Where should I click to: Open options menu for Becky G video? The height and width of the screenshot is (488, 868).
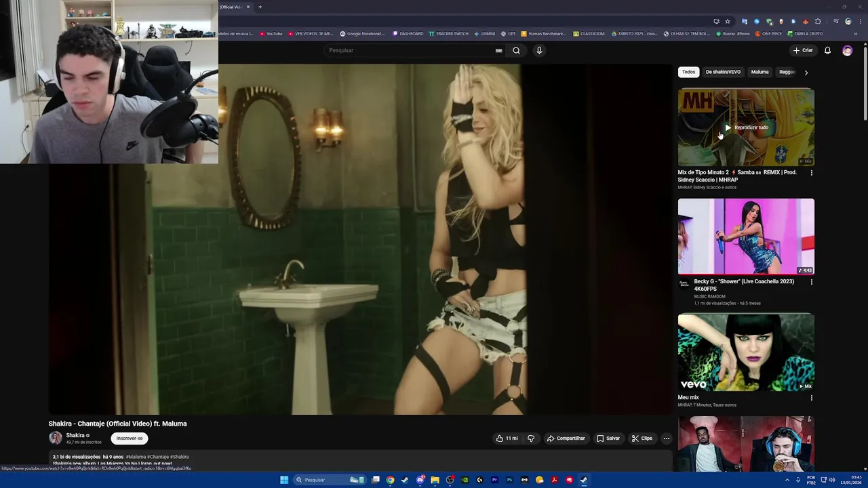[x=812, y=282]
